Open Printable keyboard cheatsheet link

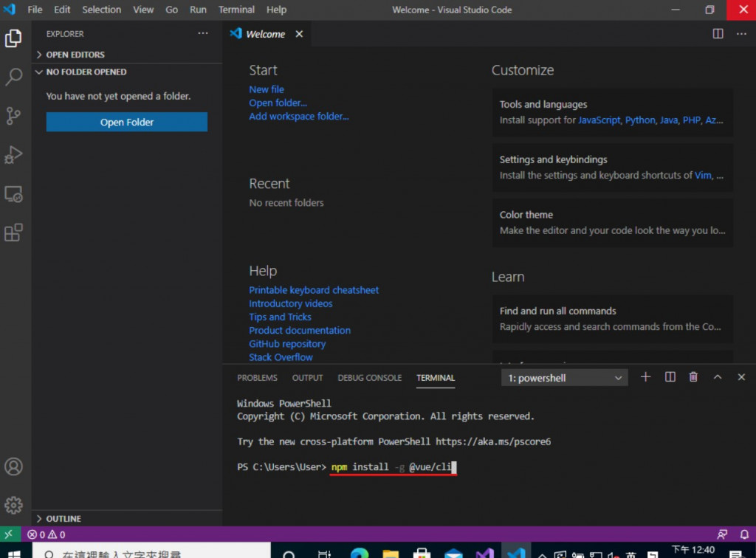(313, 290)
